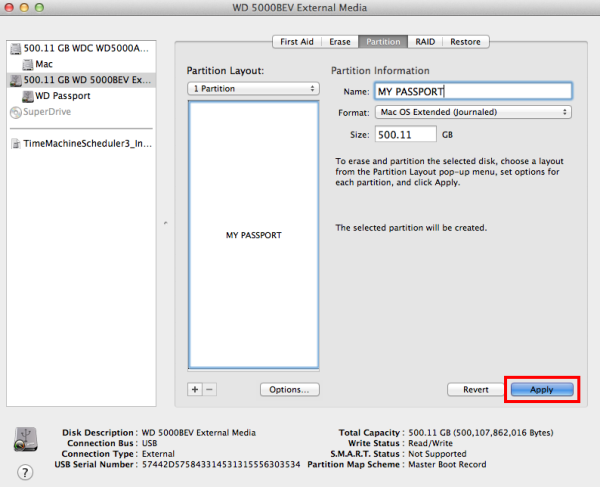Switch to the First Aid tab

299,42
